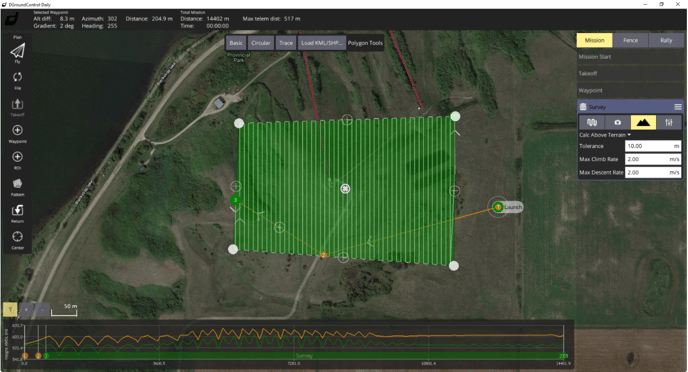Viewport: 688px width, 372px height.
Task: Select the Takeoff tool in sidebar
Action: point(18,104)
